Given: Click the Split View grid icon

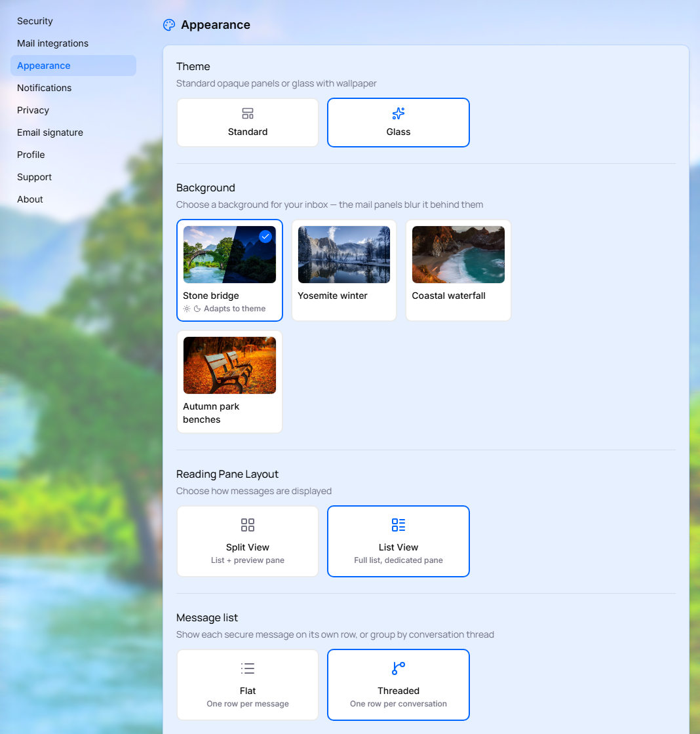Looking at the screenshot, I should click(x=248, y=525).
